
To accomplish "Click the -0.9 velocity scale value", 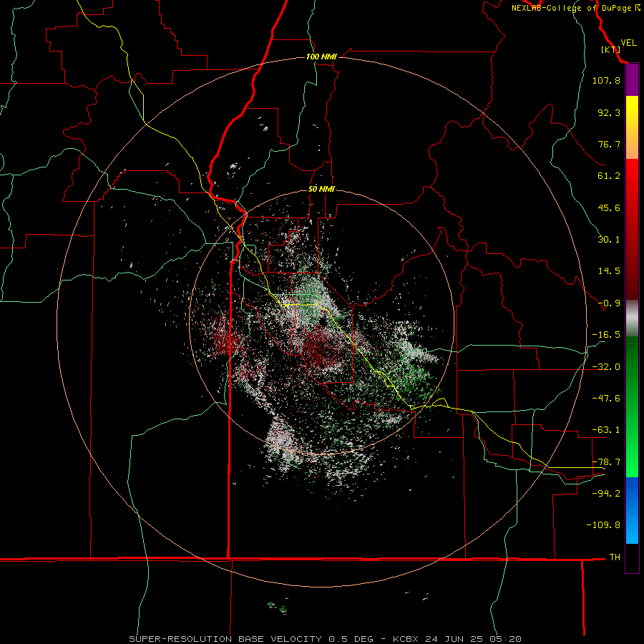I will 609,303.
